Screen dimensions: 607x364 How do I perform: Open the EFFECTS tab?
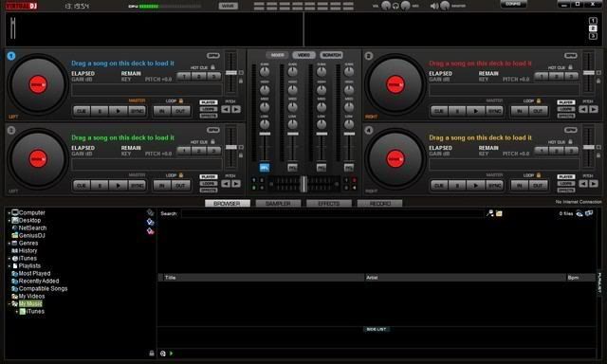click(329, 204)
